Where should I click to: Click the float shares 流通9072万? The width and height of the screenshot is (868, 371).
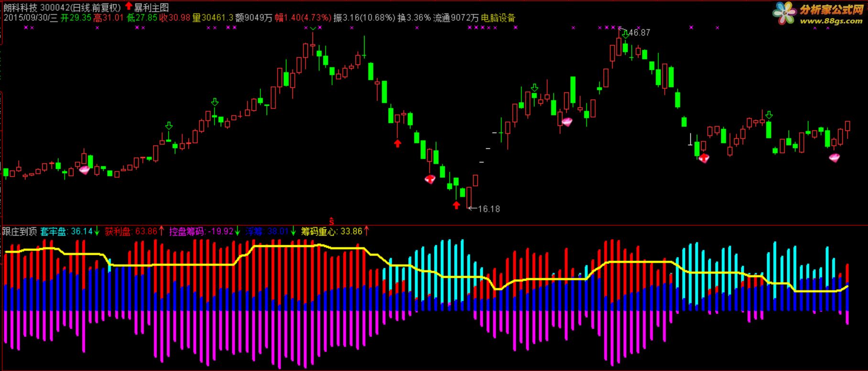pyautogui.click(x=456, y=18)
